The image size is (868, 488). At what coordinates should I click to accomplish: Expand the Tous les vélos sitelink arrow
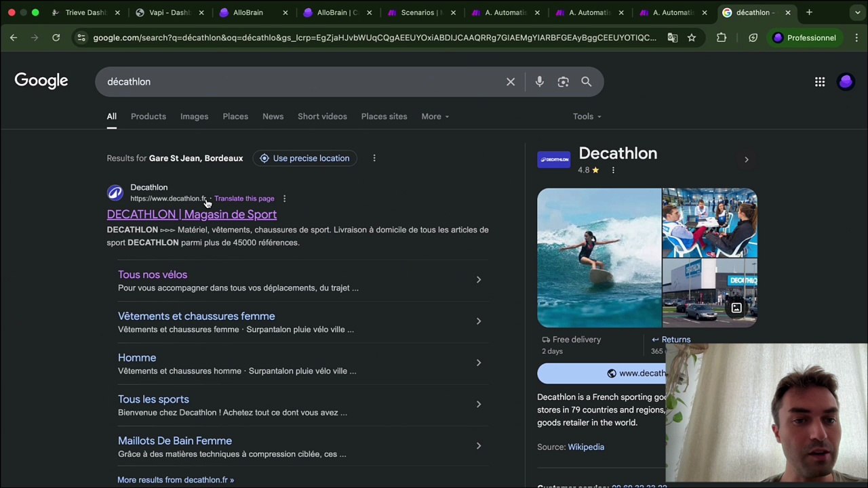pyautogui.click(x=479, y=280)
